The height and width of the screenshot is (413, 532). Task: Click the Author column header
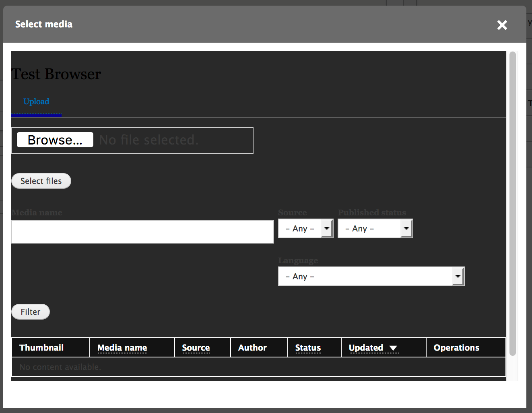(252, 348)
